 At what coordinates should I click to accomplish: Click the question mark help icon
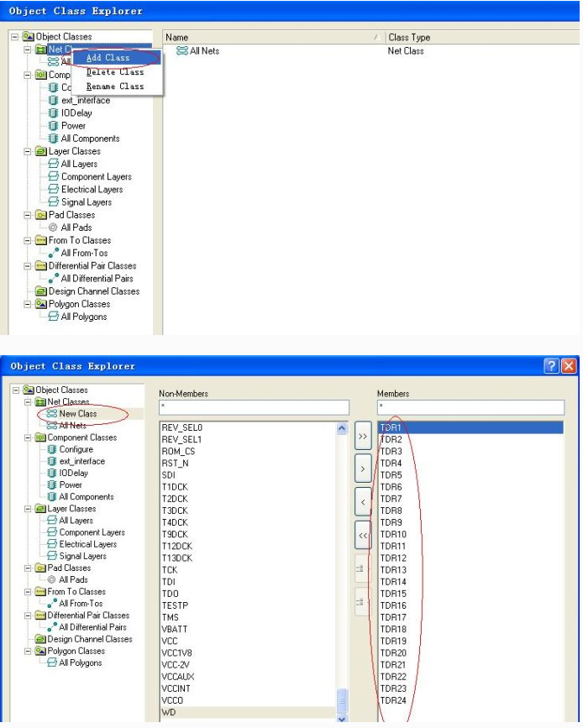point(551,367)
